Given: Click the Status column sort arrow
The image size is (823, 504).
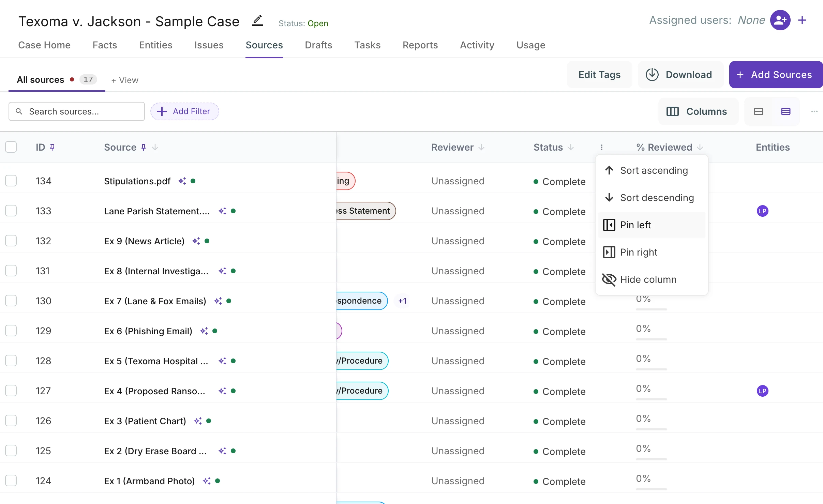Looking at the screenshot, I should click(571, 147).
